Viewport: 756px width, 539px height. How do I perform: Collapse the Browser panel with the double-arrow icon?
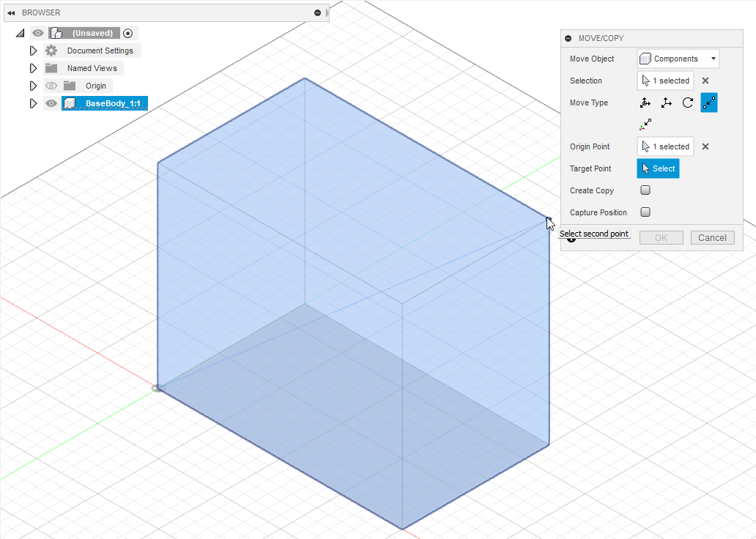[x=12, y=12]
